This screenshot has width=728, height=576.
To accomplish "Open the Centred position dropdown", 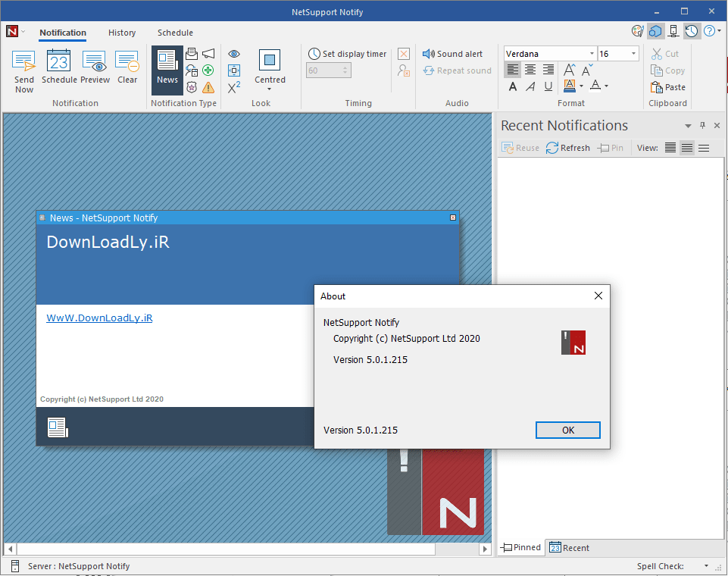I will [x=270, y=70].
